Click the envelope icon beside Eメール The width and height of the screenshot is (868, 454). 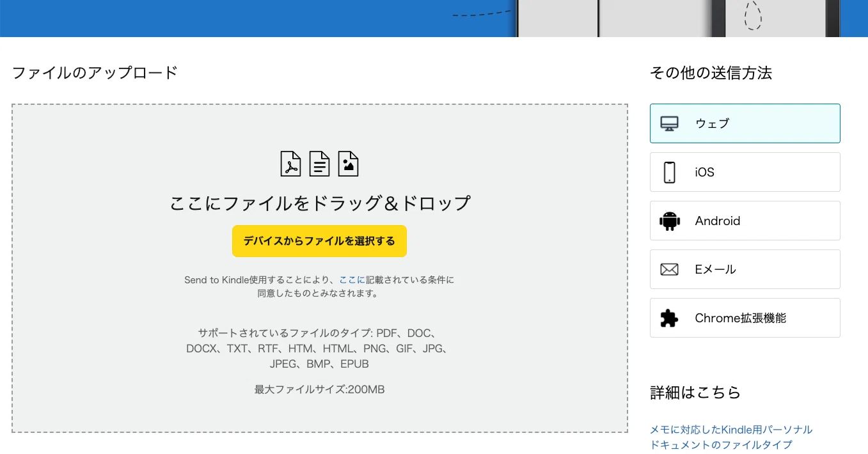pyautogui.click(x=669, y=269)
